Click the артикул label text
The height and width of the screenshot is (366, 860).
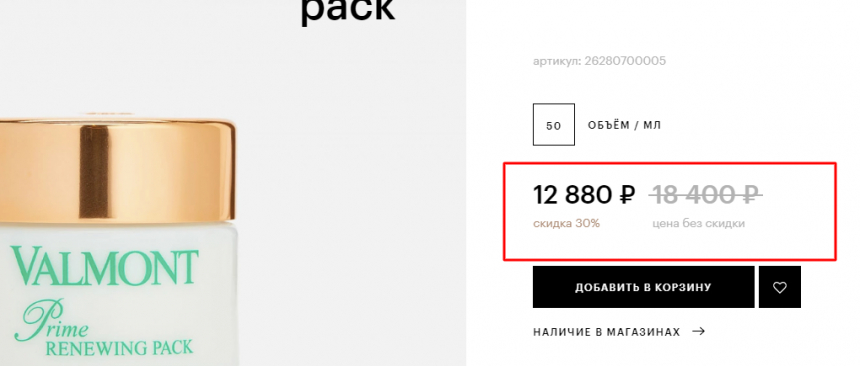556,61
